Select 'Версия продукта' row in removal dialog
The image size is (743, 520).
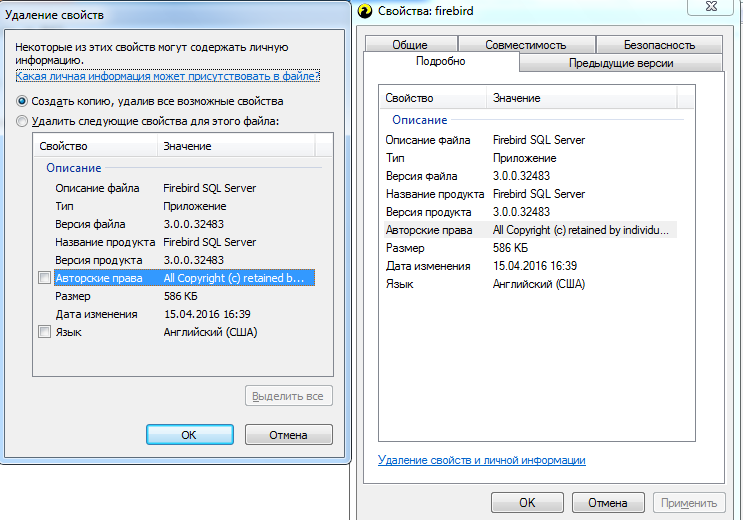pyautogui.click(x=184, y=260)
